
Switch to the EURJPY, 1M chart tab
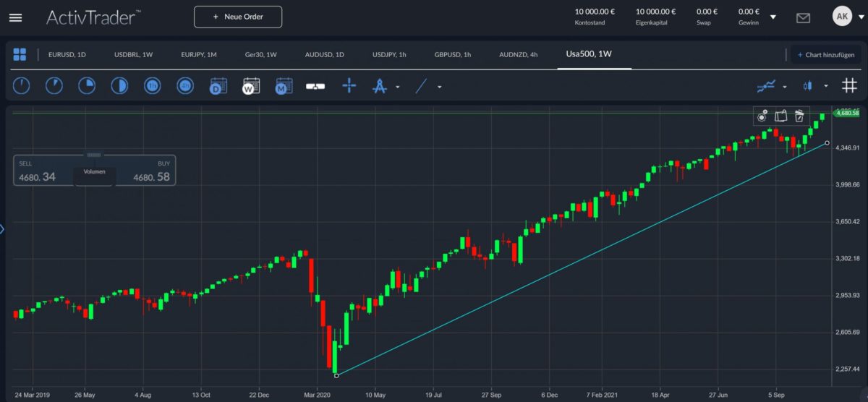(199, 54)
